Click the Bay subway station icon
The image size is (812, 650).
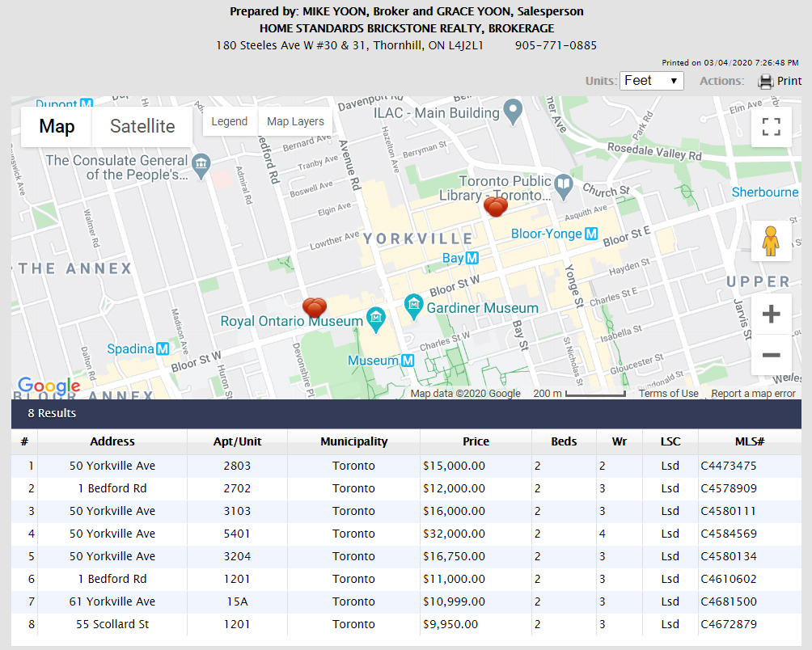pyautogui.click(x=472, y=258)
